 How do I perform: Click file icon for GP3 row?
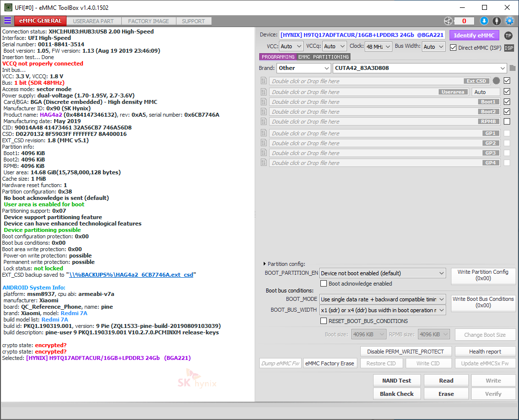coord(264,153)
